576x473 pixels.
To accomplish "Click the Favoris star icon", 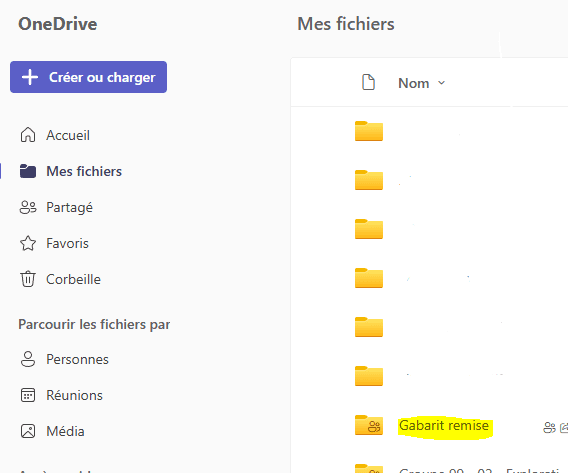I will 28,243.
